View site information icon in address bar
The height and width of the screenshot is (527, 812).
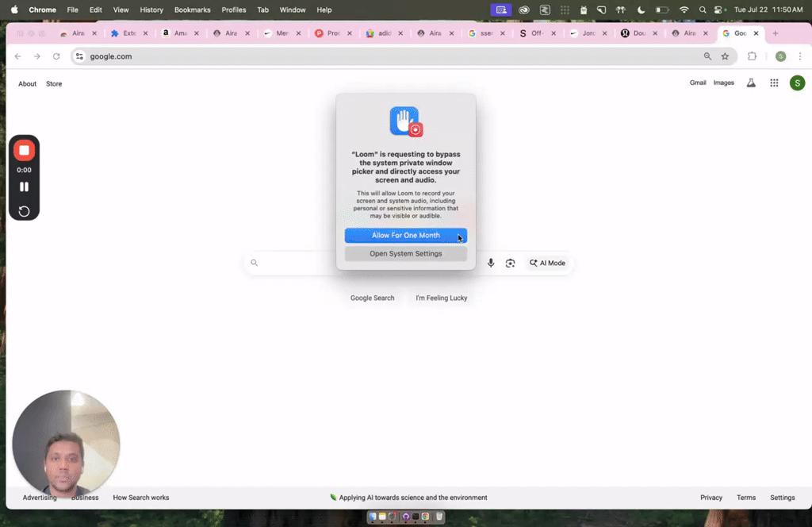tap(79, 56)
